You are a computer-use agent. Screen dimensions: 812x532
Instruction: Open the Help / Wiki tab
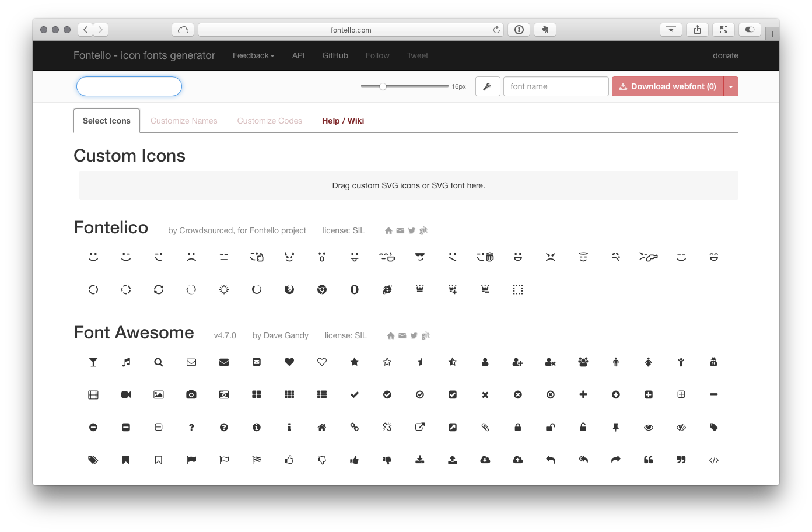click(343, 121)
